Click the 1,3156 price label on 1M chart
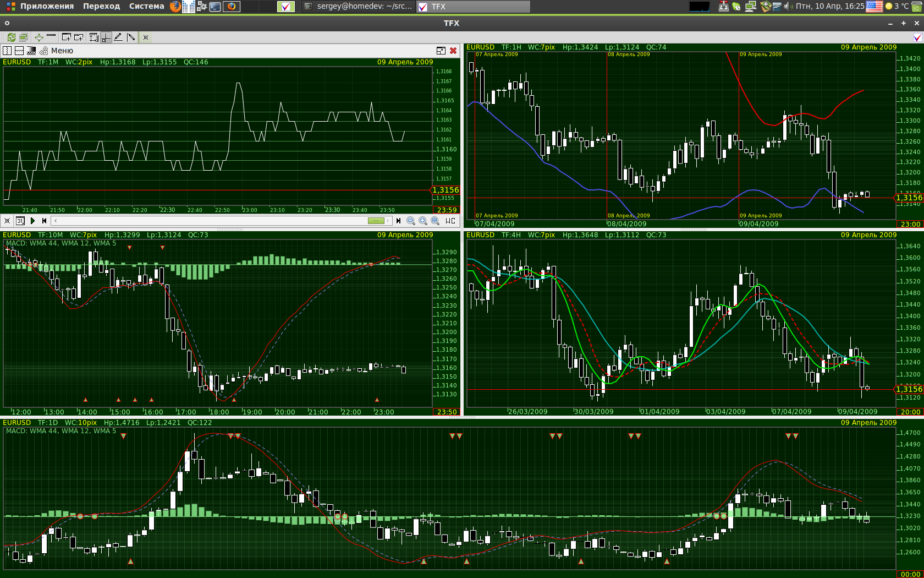Image resolution: width=924 pixels, height=578 pixels. tap(445, 190)
